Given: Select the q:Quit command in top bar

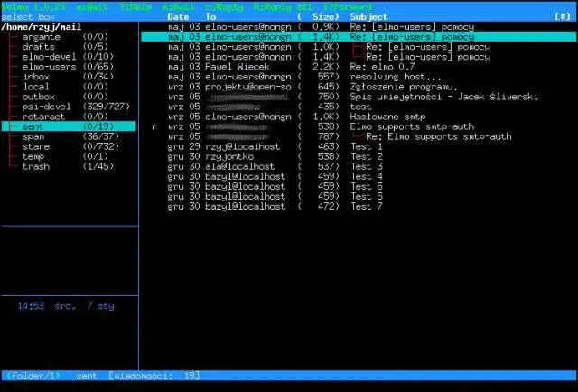Looking at the screenshot, I should (92, 6).
